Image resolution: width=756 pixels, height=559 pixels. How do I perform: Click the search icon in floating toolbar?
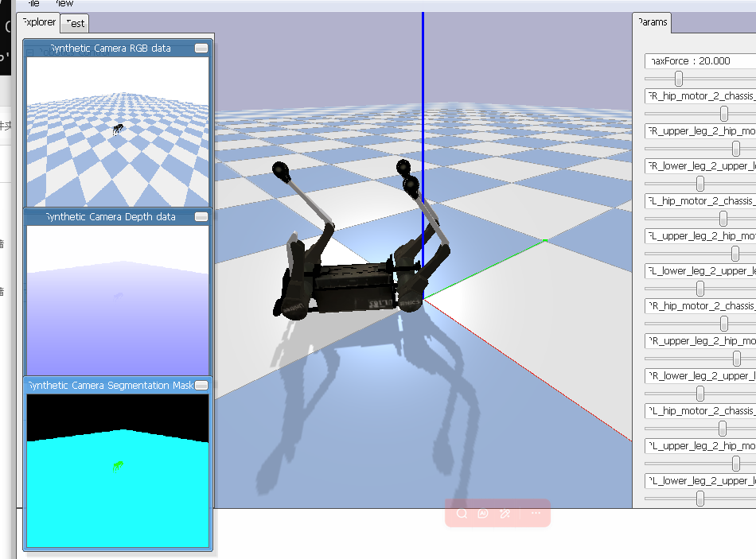[462, 513]
